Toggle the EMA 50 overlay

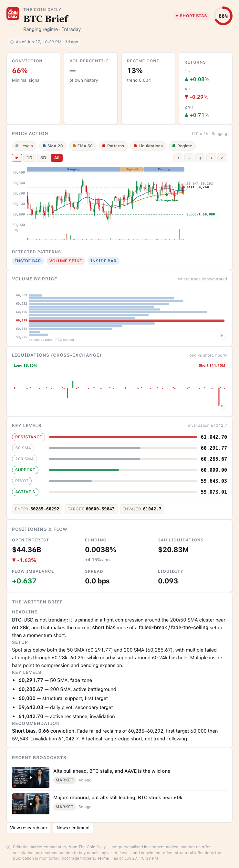(x=83, y=146)
